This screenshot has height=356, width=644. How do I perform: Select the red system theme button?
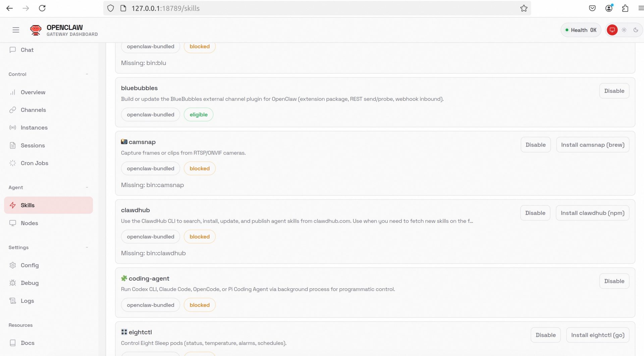(612, 30)
